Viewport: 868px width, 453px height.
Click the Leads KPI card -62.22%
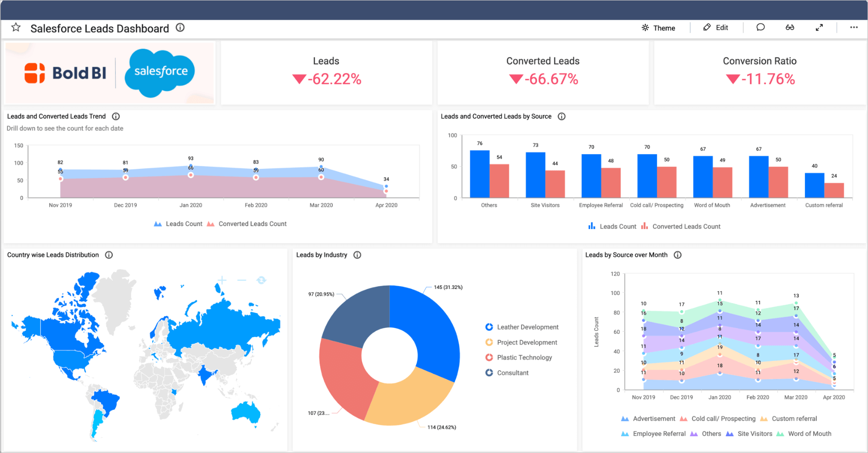tap(326, 72)
